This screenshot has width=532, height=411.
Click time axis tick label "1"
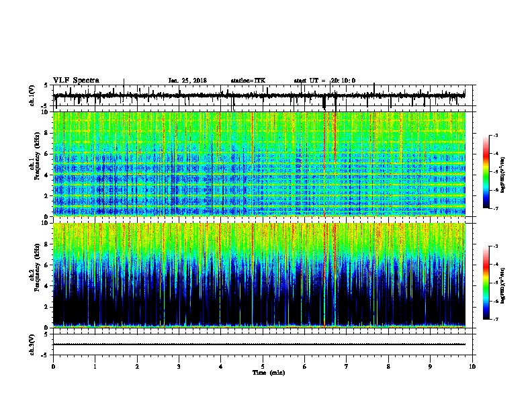coord(95,367)
